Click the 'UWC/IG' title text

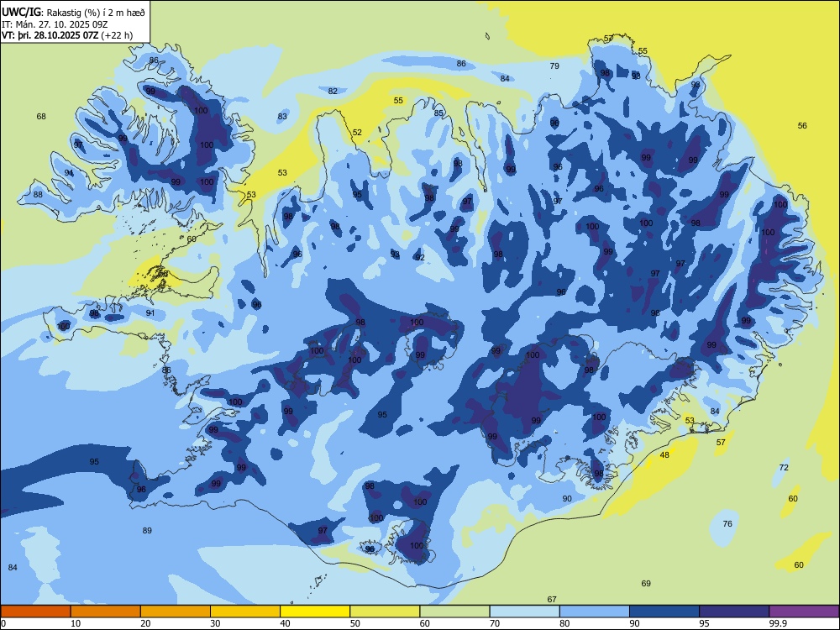[x=22, y=11]
